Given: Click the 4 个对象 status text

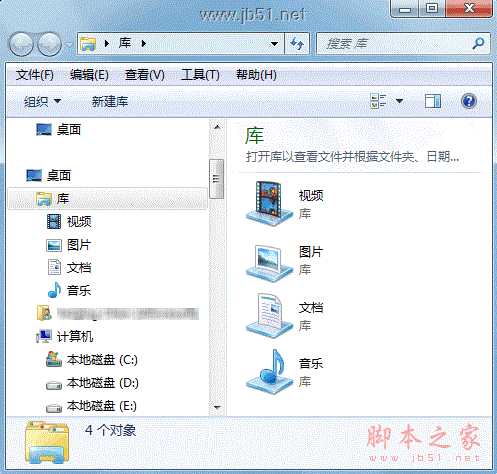Looking at the screenshot, I should 111,430.
